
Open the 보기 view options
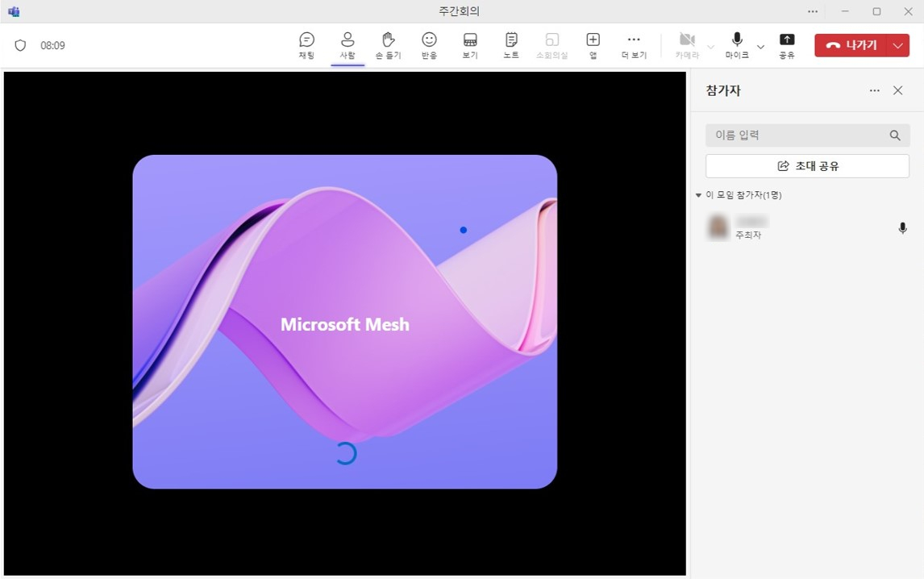click(470, 45)
